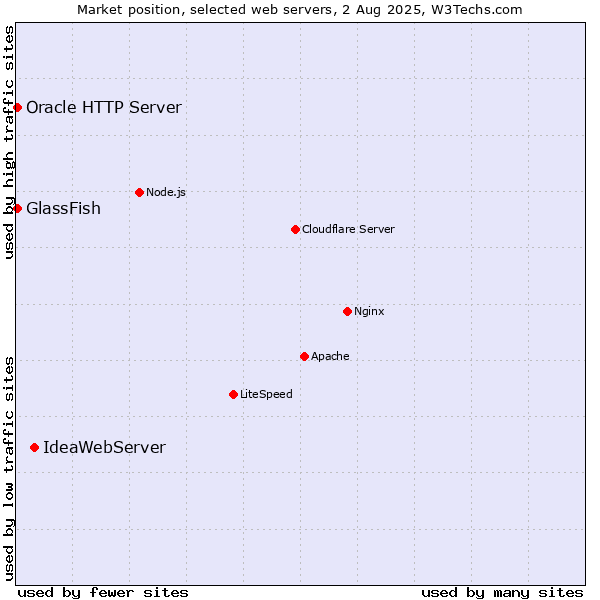The width and height of the screenshot is (600, 600).
Task: Click the Cloudflare Server red data point
Action: tap(295, 230)
